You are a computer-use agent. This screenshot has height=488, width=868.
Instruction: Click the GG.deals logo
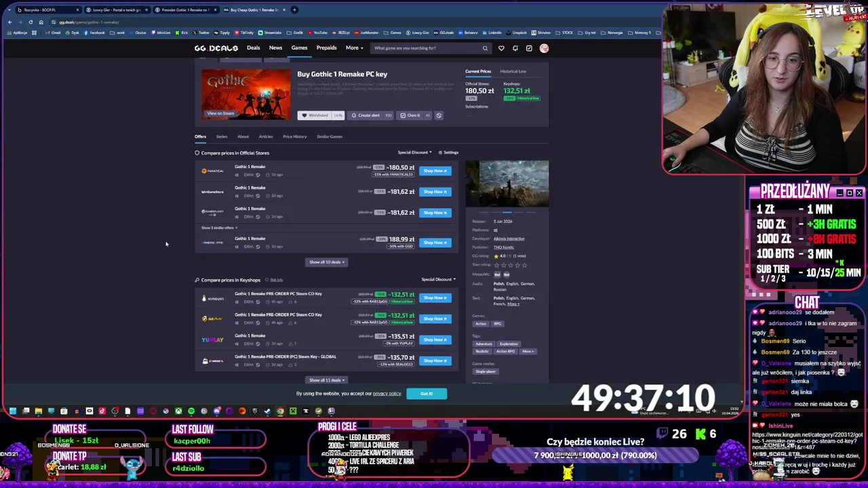tap(216, 48)
